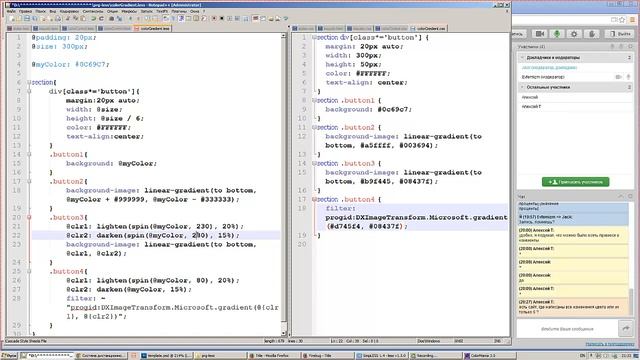Toggle the green microphone in the webinar panel

coord(556,34)
